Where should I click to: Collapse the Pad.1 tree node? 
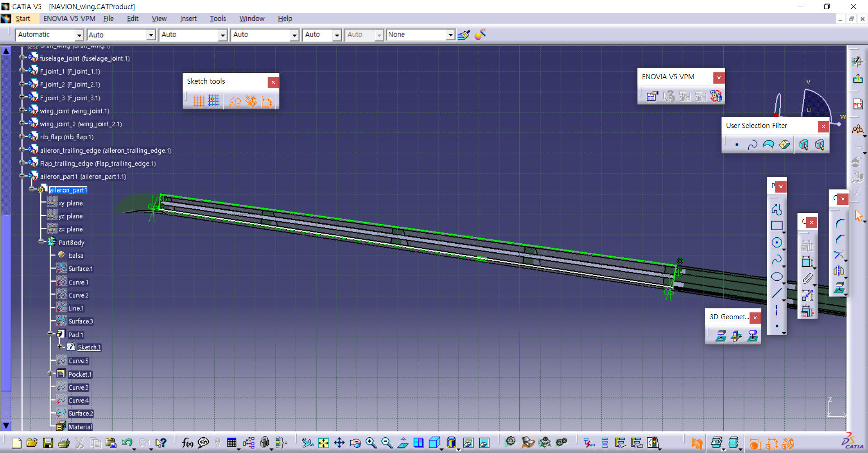click(x=50, y=334)
